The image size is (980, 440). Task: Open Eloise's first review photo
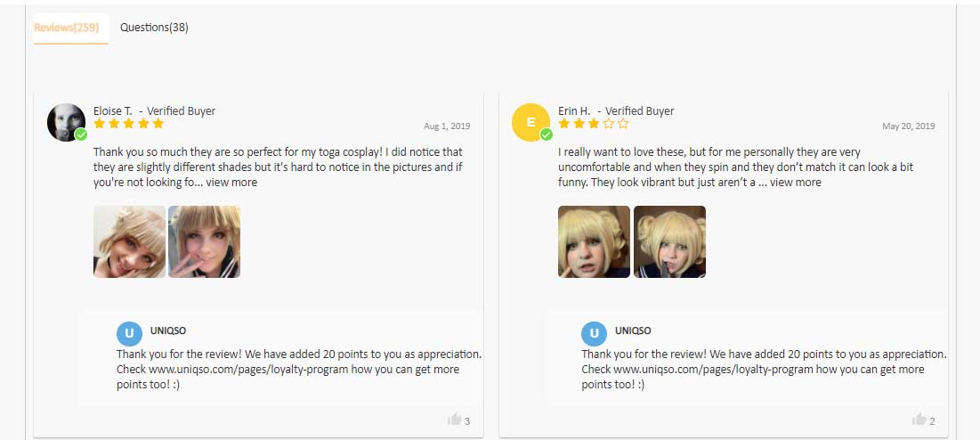click(x=129, y=242)
